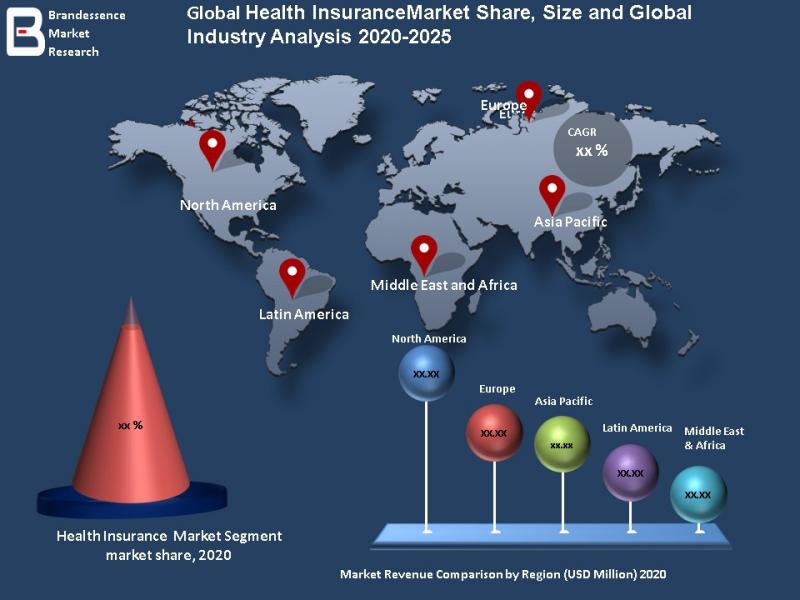Image resolution: width=800 pixels, height=600 pixels.
Task: Click the CAGR xx % circle
Action: point(593,147)
